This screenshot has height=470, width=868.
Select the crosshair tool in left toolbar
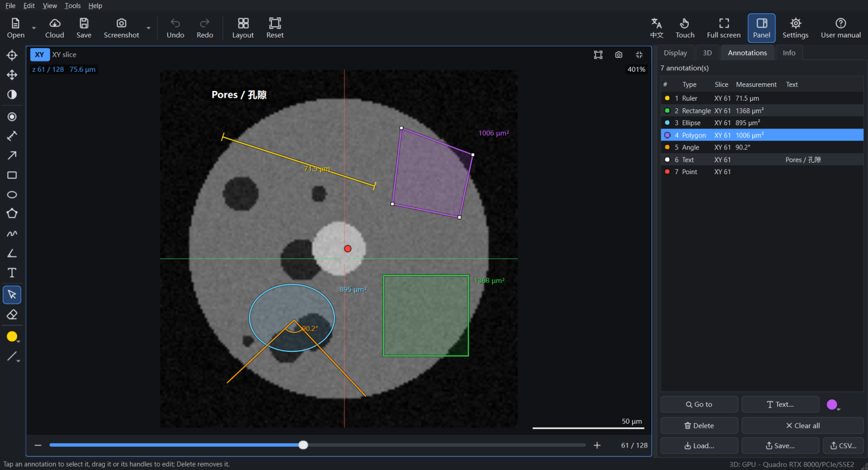[x=12, y=56]
